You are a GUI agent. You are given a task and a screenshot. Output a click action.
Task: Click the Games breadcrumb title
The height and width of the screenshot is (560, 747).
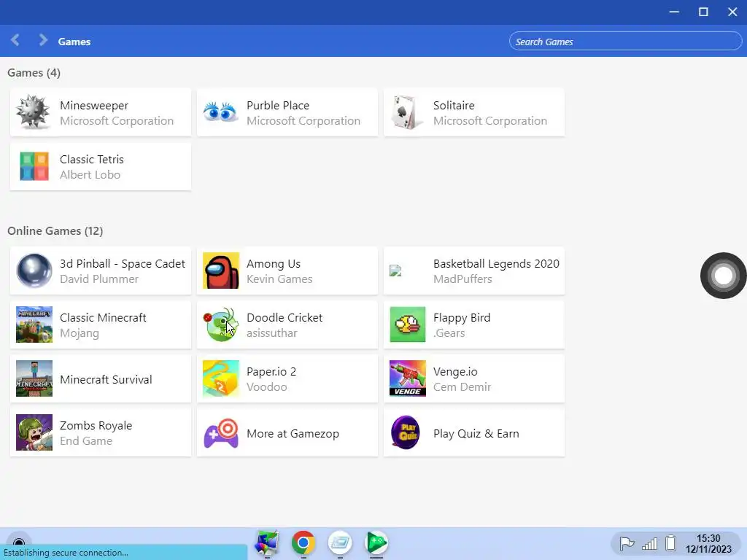(x=74, y=42)
